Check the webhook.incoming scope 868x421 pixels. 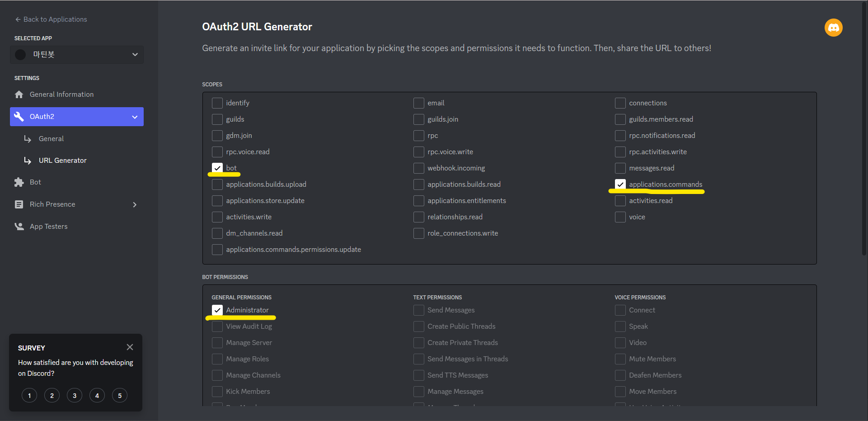[419, 168]
